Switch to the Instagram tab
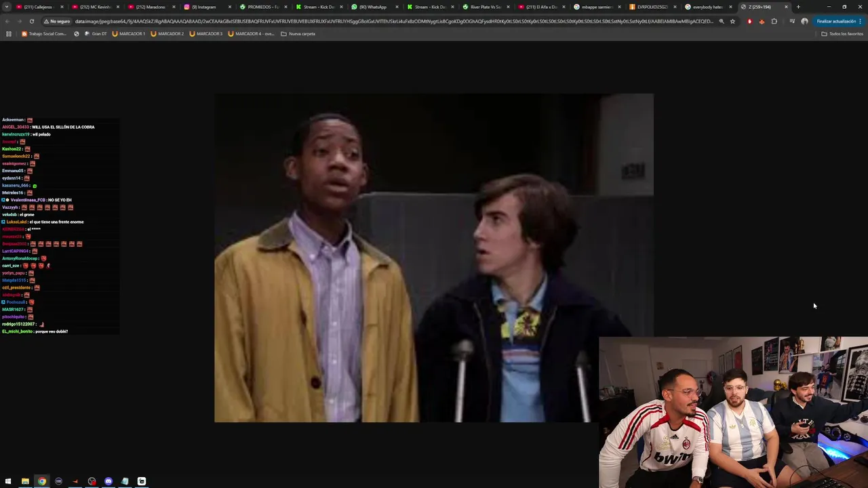 coord(206,7)
